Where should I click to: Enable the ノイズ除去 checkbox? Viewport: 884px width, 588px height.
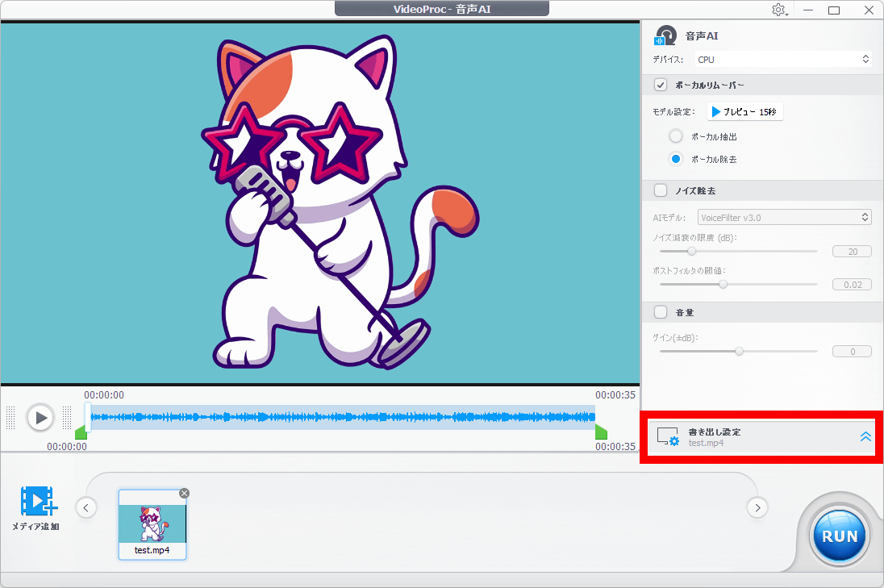tap(661, 190)
